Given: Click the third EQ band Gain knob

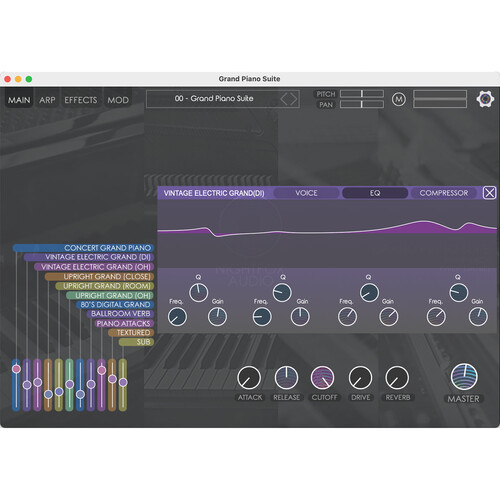Looking at the screenshot, I should pos(389,317).
